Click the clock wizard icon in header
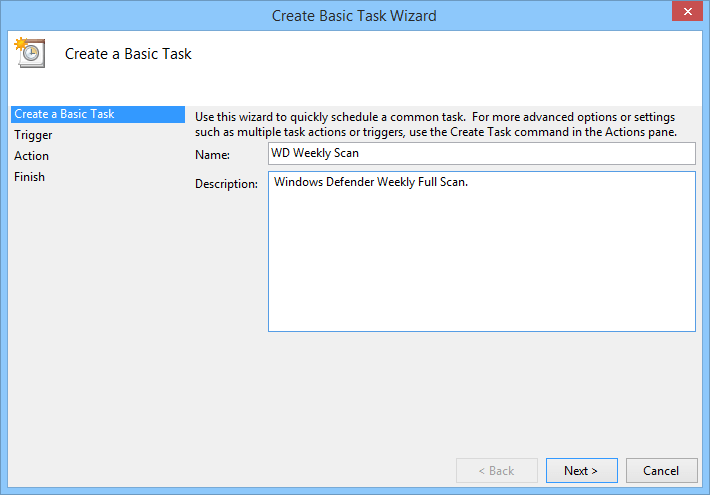Image resolution: width=710 pixels, height=495 pixels. [27, 53]
